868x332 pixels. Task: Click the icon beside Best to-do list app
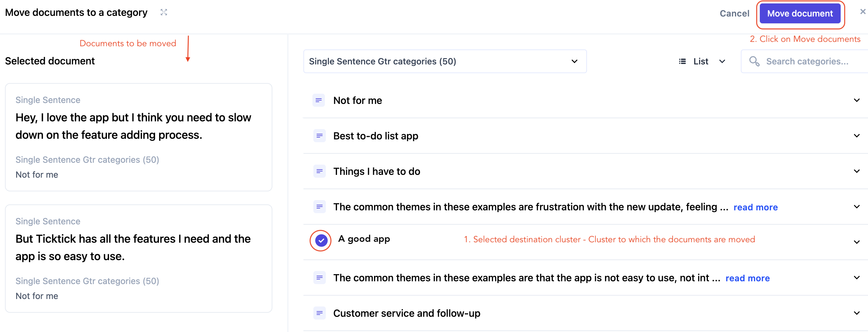point(319,136)
